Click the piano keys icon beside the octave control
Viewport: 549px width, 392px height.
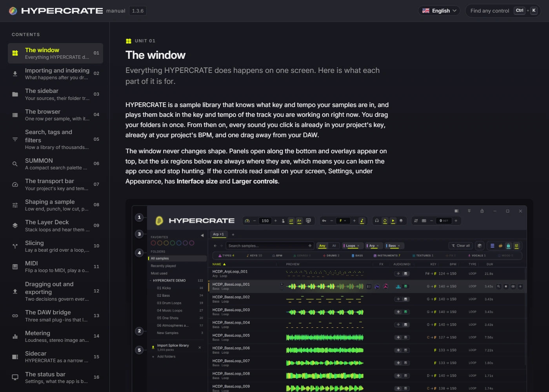(x=424, y=221)
